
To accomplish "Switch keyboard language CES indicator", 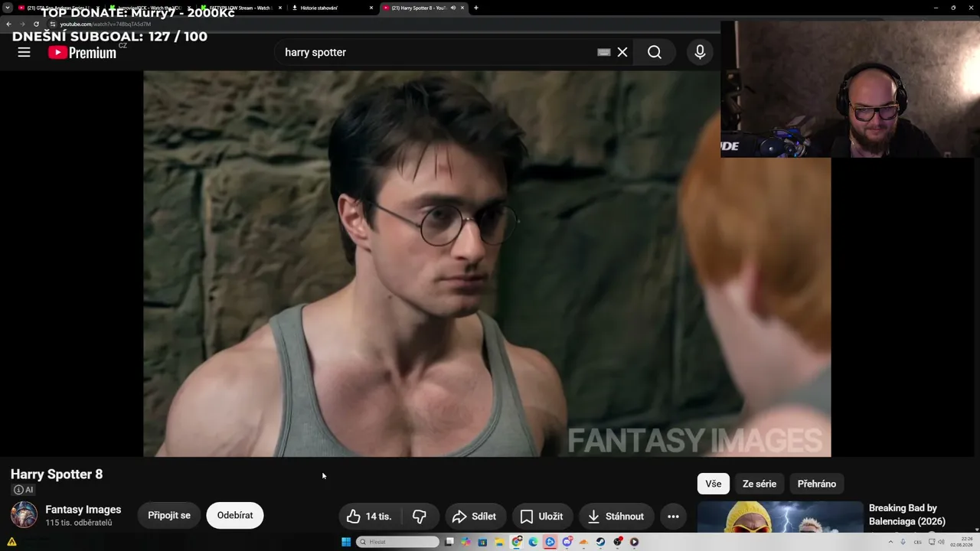I will click(918, 542).
